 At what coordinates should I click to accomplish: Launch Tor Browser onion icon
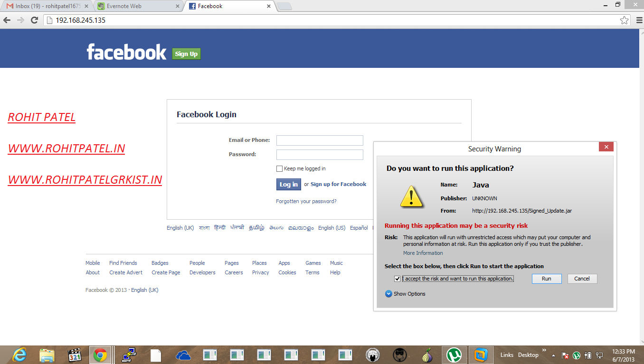[427, 355]
